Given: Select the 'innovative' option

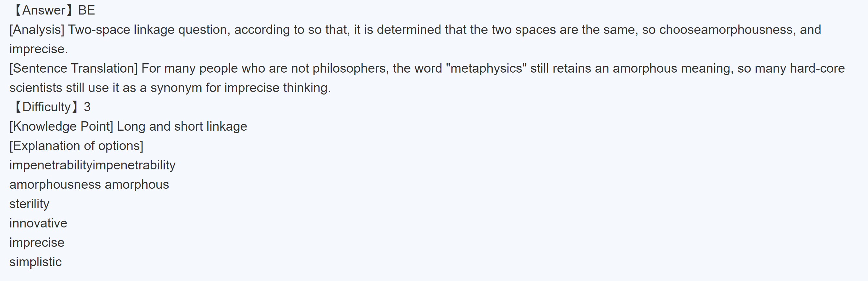Looking at the screenshot, I should [38, 223].
